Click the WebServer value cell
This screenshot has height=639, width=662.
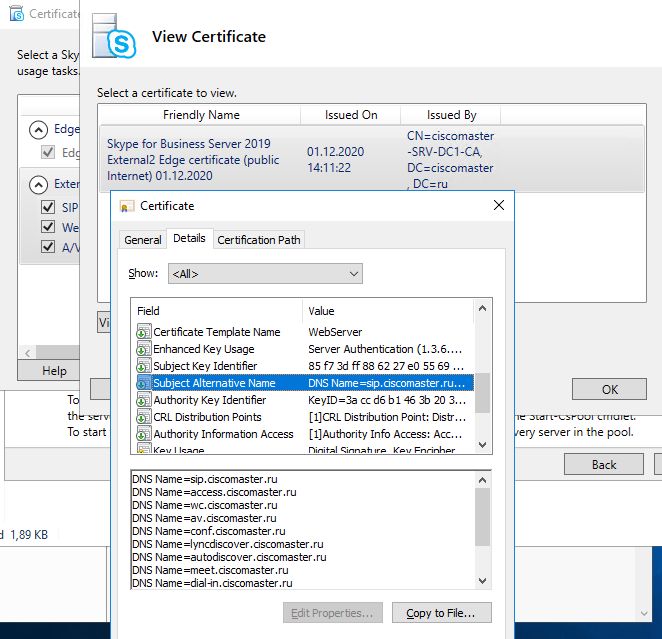pyautogui.click(x=335, y=332)
